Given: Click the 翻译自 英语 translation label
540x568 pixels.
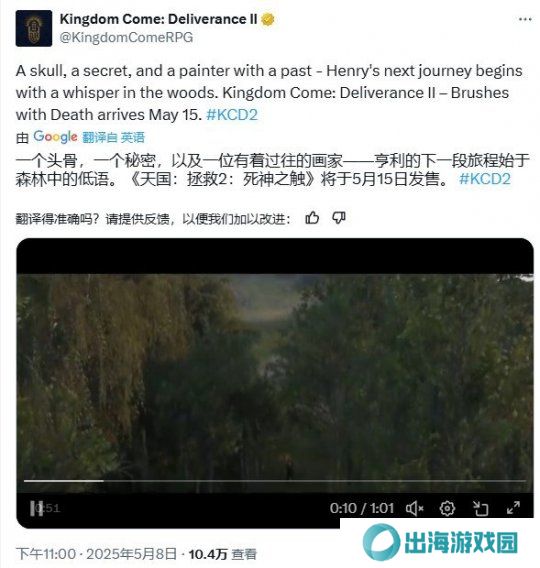Looking at the screenshot, I should [x=113, y=137].
